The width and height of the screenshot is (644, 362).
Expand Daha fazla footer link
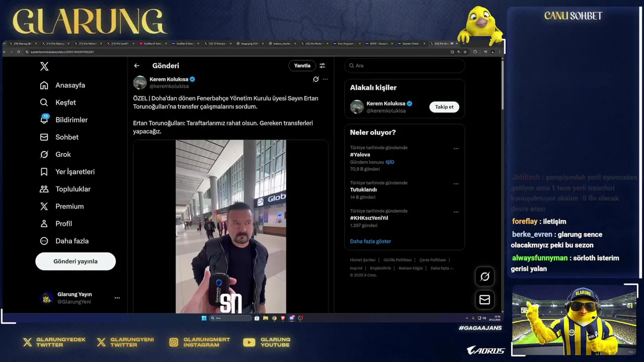point(442,268)
